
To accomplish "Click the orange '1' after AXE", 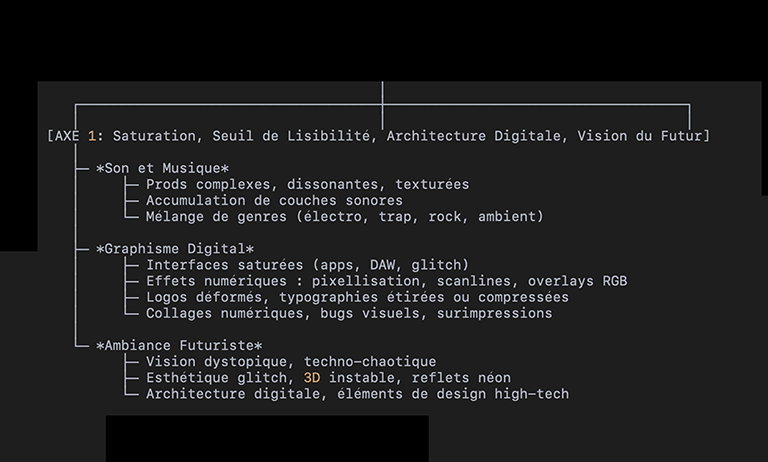I will [92, 135].
